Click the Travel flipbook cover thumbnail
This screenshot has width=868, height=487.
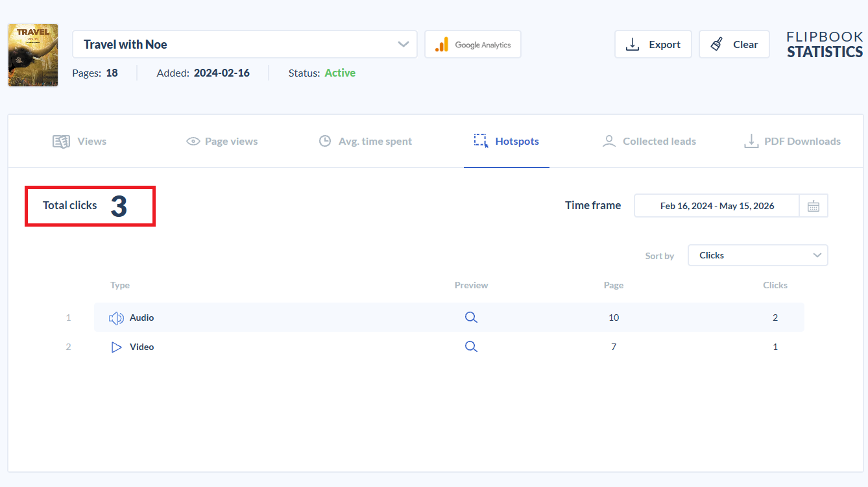click(x=33, y=55)
